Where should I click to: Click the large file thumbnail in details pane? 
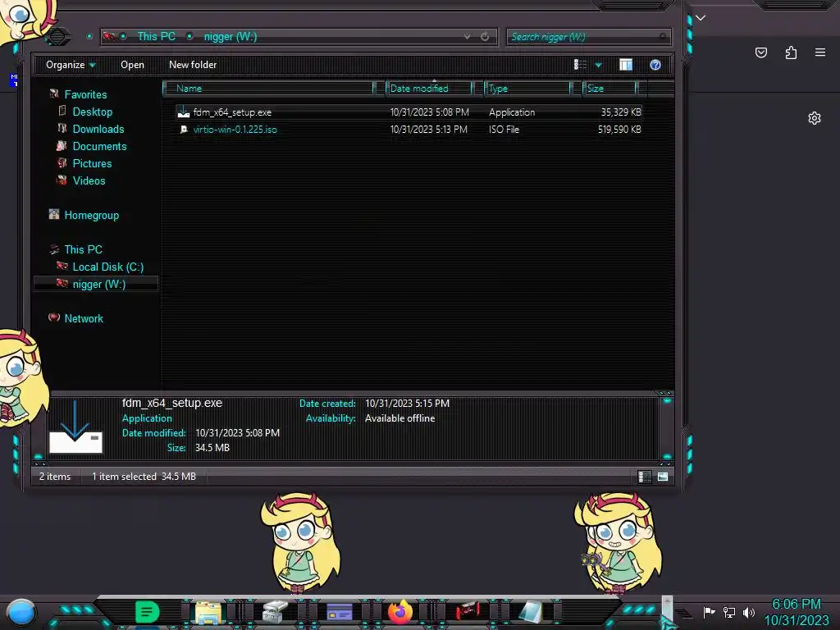(75, 427)
